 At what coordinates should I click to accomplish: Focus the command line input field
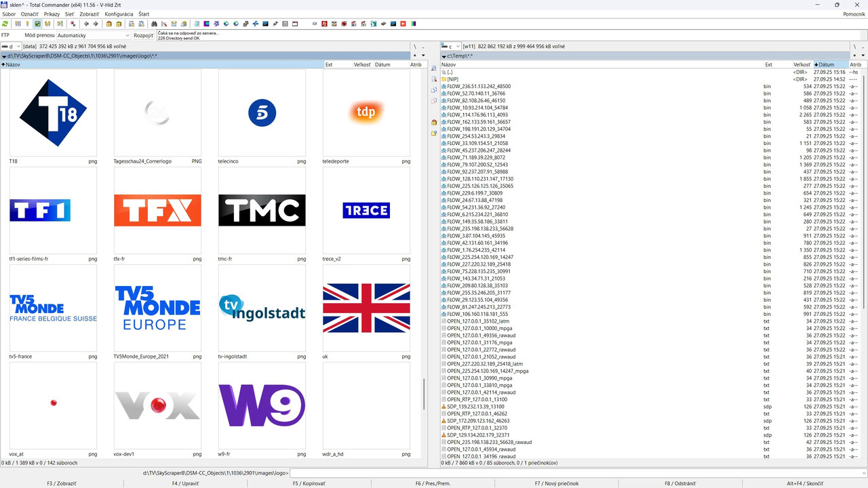click(575, 473)
